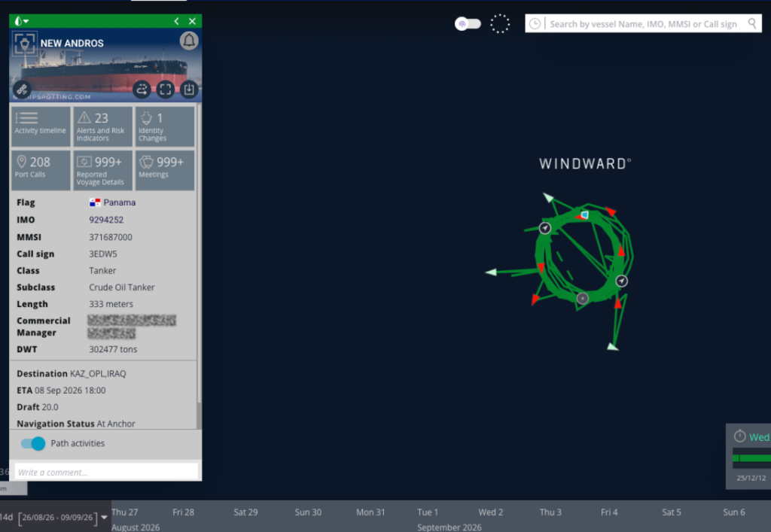Open Reported Voyage Details tile
The image size is (771, 532).
pyautogui.click(x=102, y=170)
